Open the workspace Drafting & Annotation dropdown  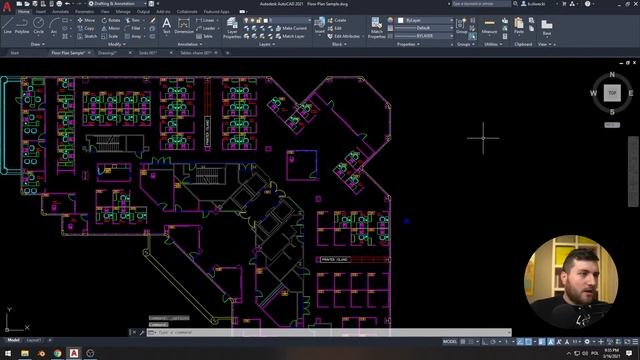(x=118, y=4)
